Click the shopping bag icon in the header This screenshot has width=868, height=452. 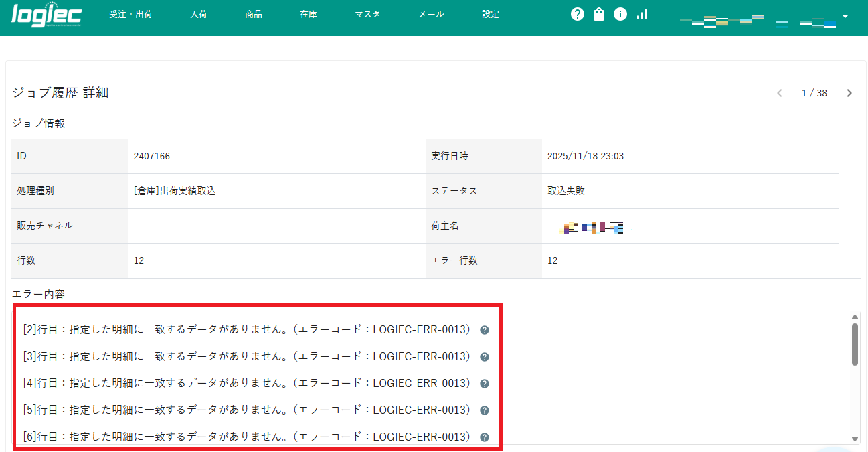coord(598,14)
